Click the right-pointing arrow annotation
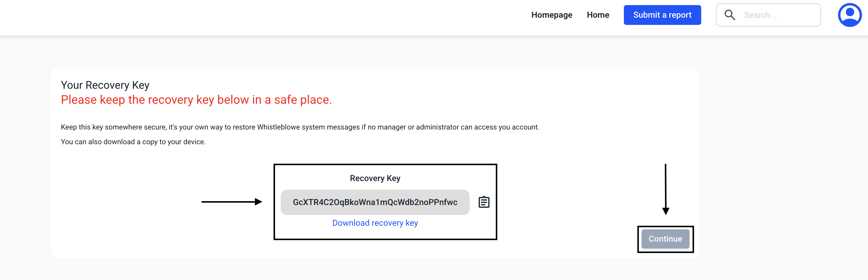 [x=232, y=202]
